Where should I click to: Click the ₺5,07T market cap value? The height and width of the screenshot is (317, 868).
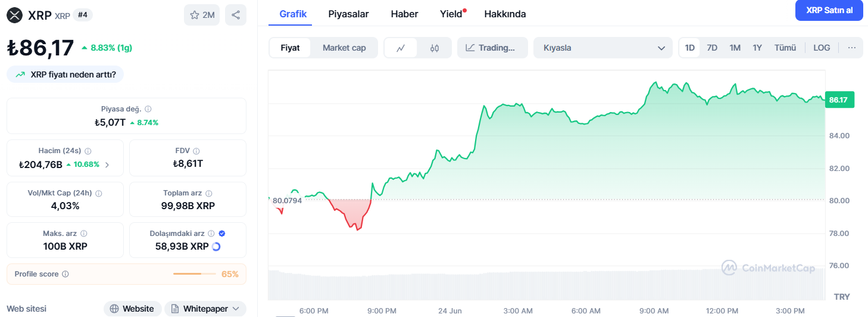110,122
